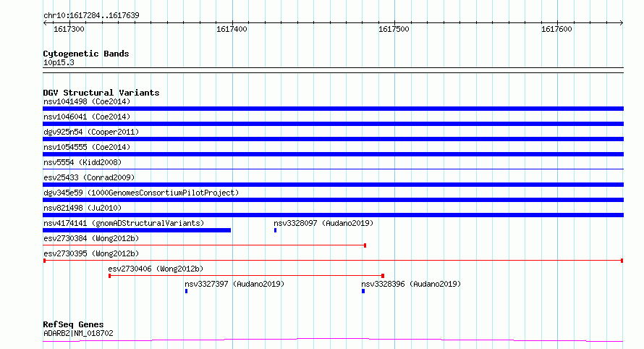Click the left red end marker of esv2730395
Screen dimensions: 644x349
click(x=44, y=261)
